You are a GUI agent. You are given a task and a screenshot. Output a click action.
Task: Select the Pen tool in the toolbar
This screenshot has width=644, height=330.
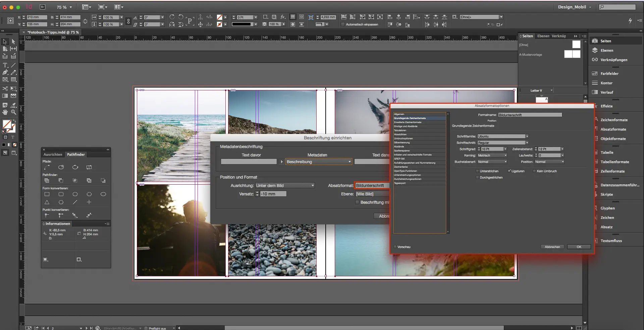point(5,72)
